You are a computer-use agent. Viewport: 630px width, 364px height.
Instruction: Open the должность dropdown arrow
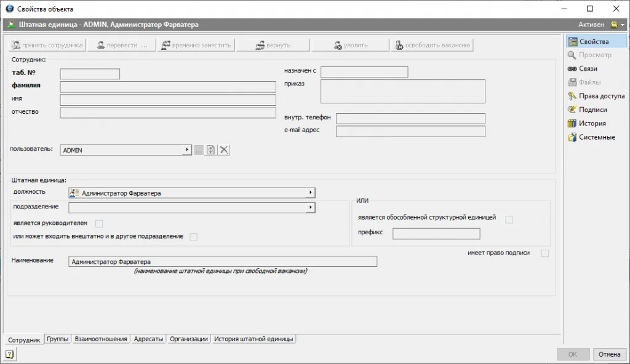coord(310,193)
